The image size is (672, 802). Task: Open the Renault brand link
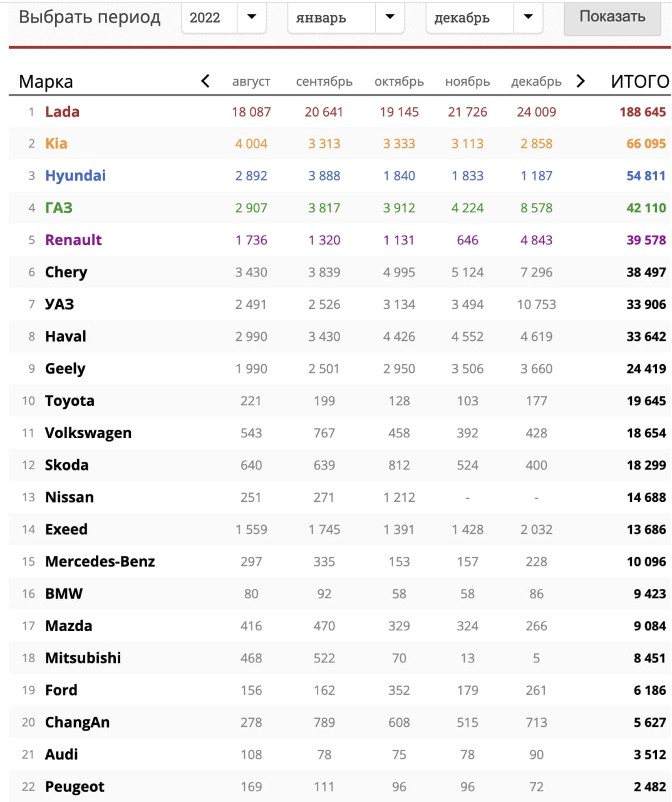(73, 240)
